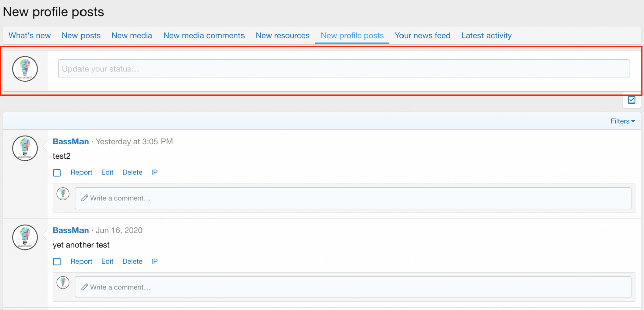Screen dimensions: 644x310
Task: Go to the Latest activity tab
Action: (x=486, y=36)
